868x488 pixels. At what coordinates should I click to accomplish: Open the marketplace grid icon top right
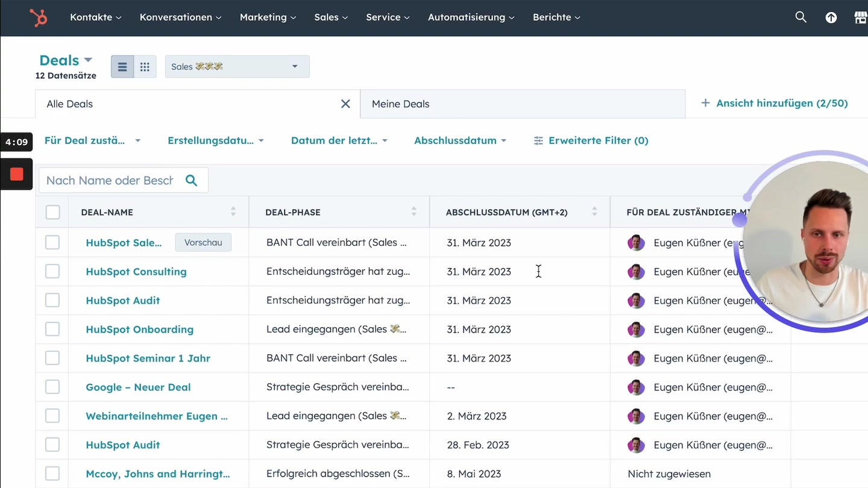861,17
